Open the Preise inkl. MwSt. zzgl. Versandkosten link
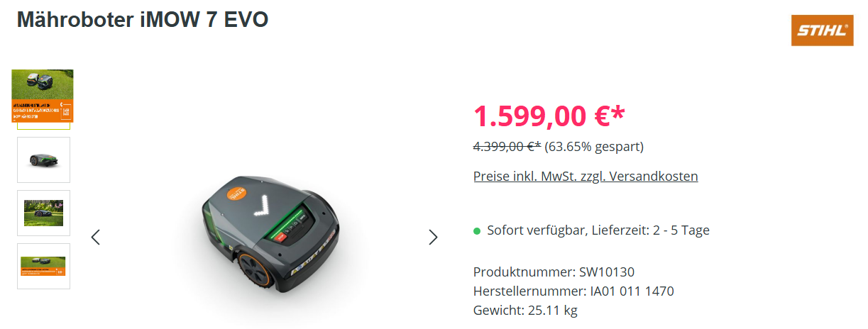Screen dimensions: 868x329 point(586,176)
